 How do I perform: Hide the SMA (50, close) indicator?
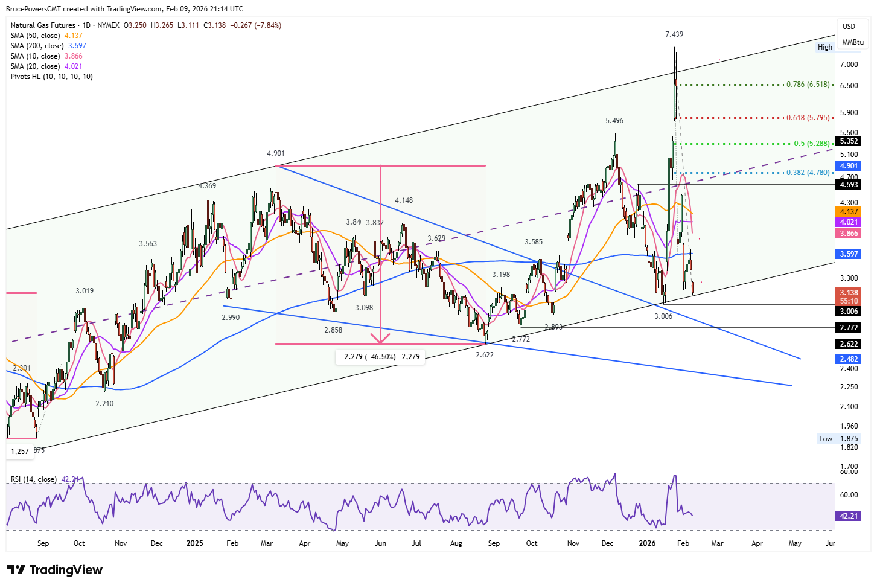click(x=34, y=35)
